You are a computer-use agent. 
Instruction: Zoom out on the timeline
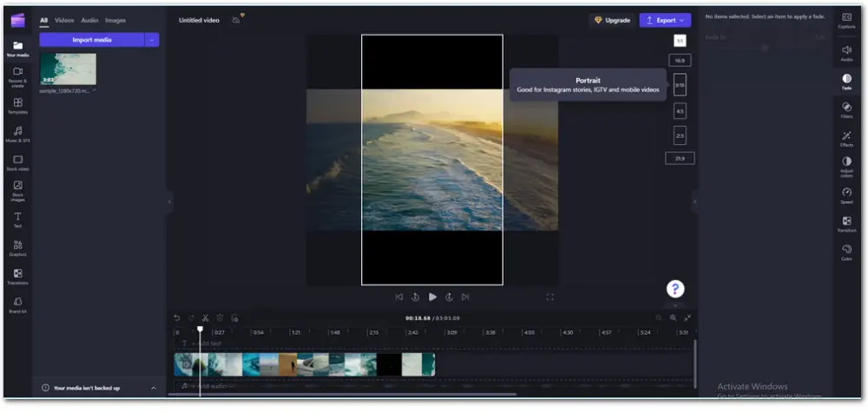click(659, 318)
